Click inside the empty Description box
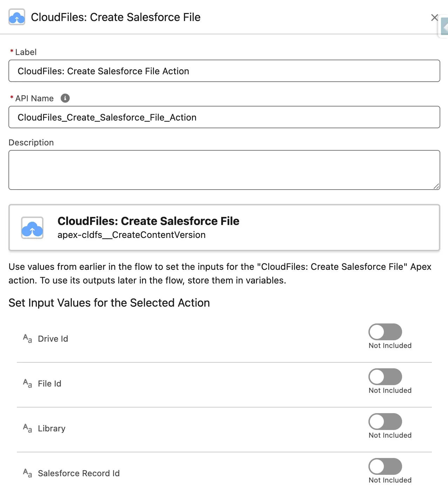448x499 pixels. [x=224, y=170]
